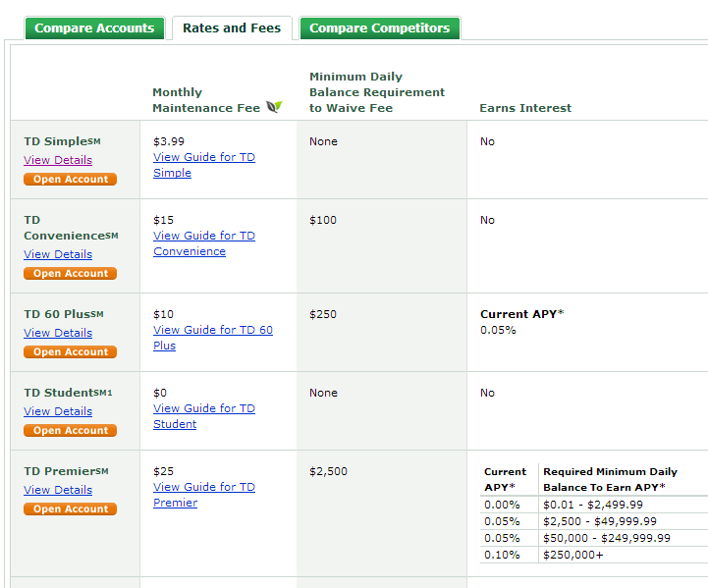
Task: Open View Details for TD Simple
Action: [58, 160]
